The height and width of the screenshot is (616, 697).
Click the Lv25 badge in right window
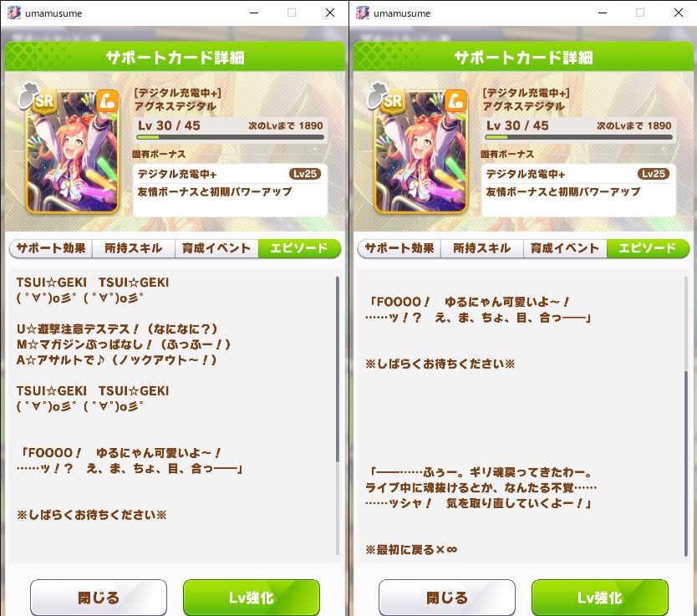pyautogui.click(x=654, y=174)
